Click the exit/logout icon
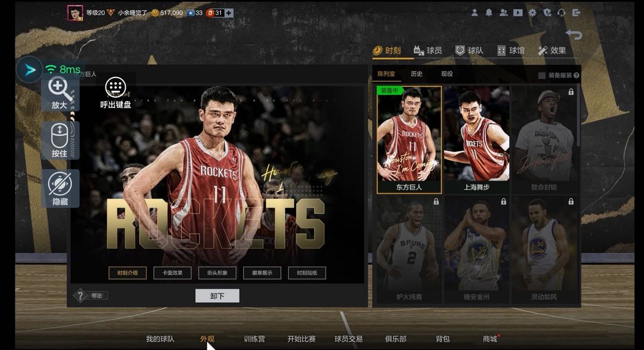 [576, 13]
